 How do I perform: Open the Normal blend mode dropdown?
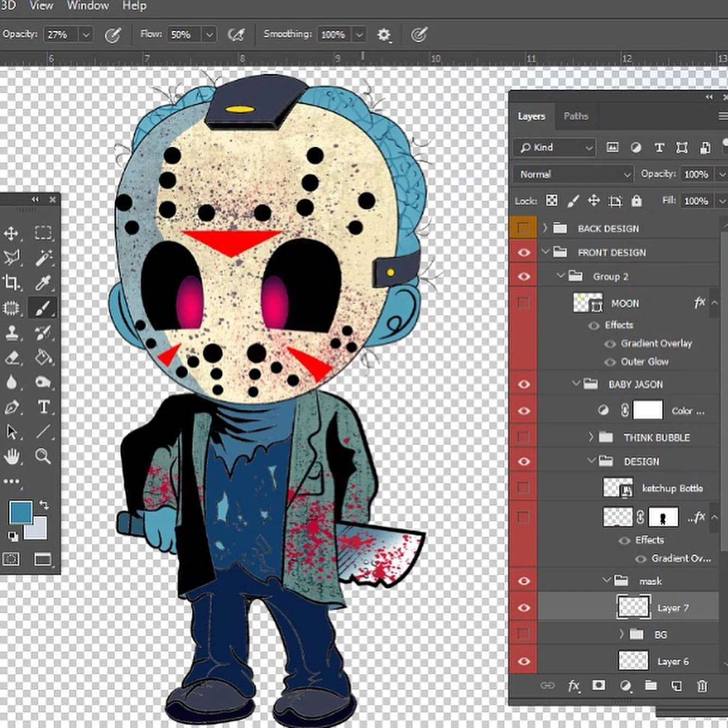tap(573, 174)
